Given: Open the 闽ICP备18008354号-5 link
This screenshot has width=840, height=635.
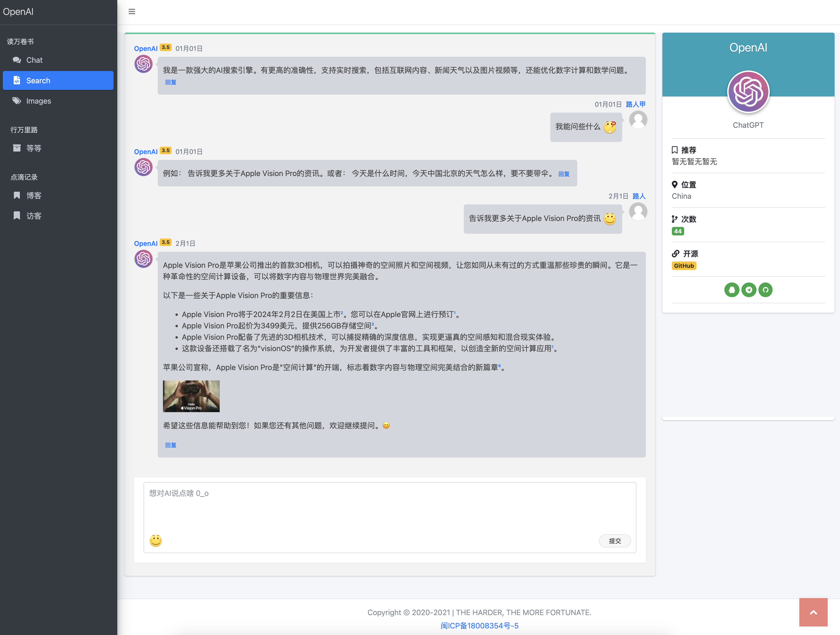Looking at the screenshot, I should point(479,626).
